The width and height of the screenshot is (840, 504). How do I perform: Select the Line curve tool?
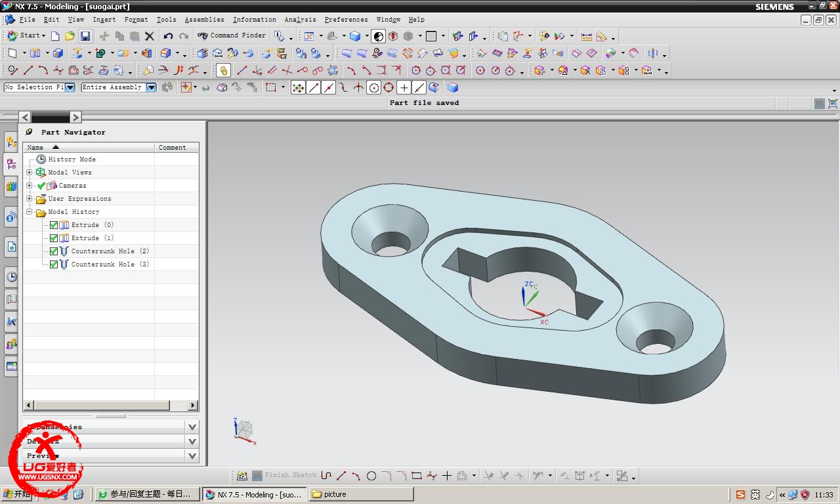coord(28,70)
